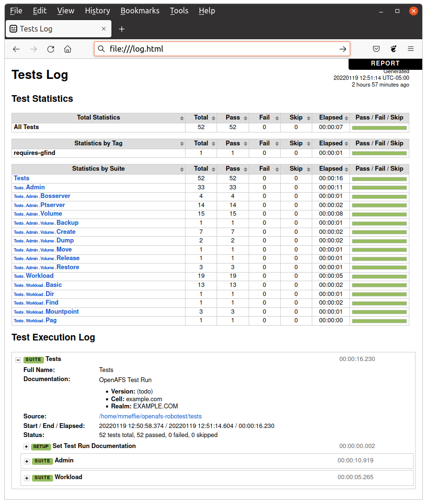The image size is (427, 504).
Task: Sort Statistics by Tag name column arrows
Action: [182, 144]
